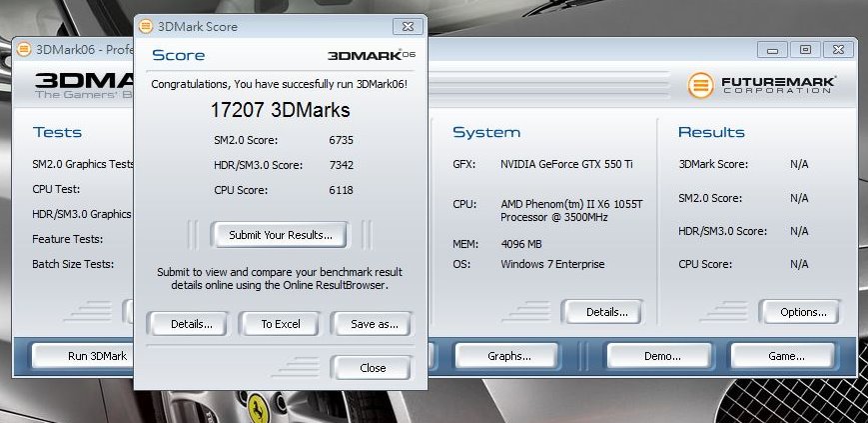
Task: Export results with To Excel button
Action: pos(281,324)
